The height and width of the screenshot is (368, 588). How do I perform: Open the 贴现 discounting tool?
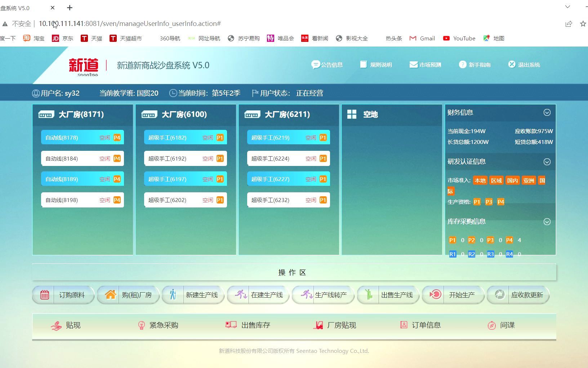point(66,325)
